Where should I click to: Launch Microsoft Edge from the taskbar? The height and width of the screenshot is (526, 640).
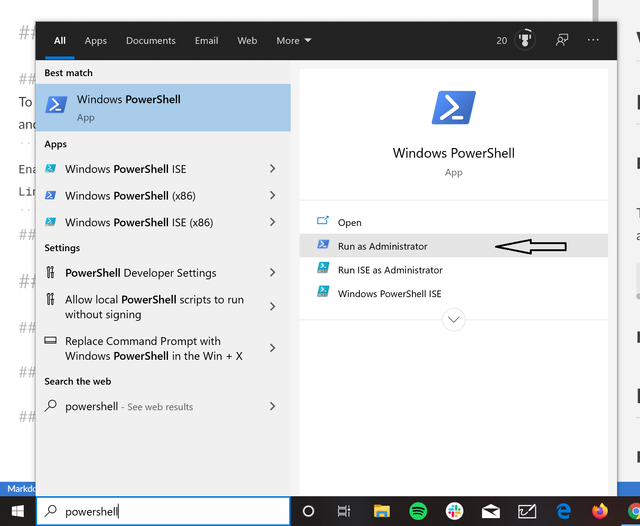[x=563, y=511]
